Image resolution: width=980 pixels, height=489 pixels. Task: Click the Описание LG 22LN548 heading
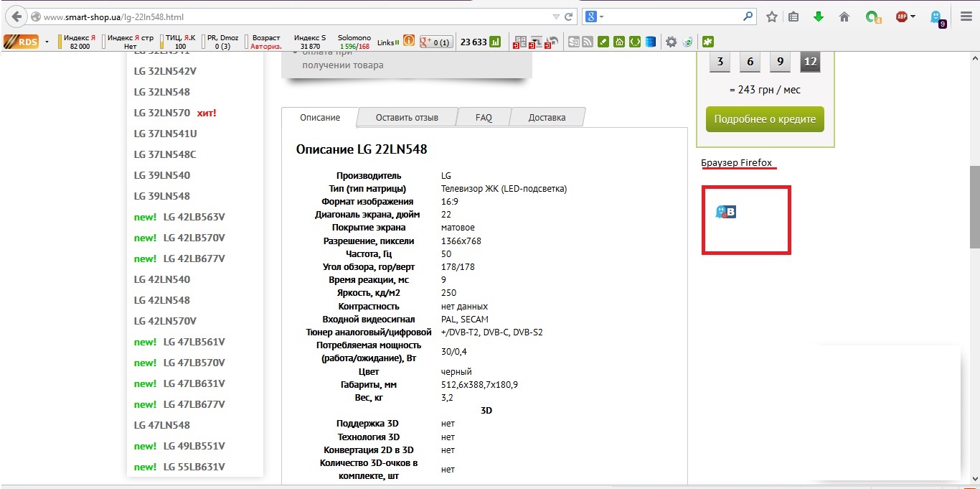tap(362, 149)
